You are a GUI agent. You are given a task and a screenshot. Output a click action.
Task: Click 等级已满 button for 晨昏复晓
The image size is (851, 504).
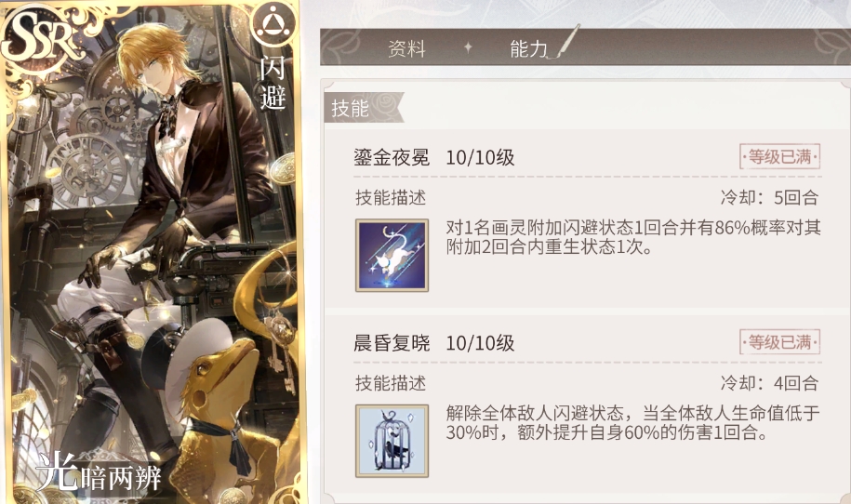click(779, 342)
